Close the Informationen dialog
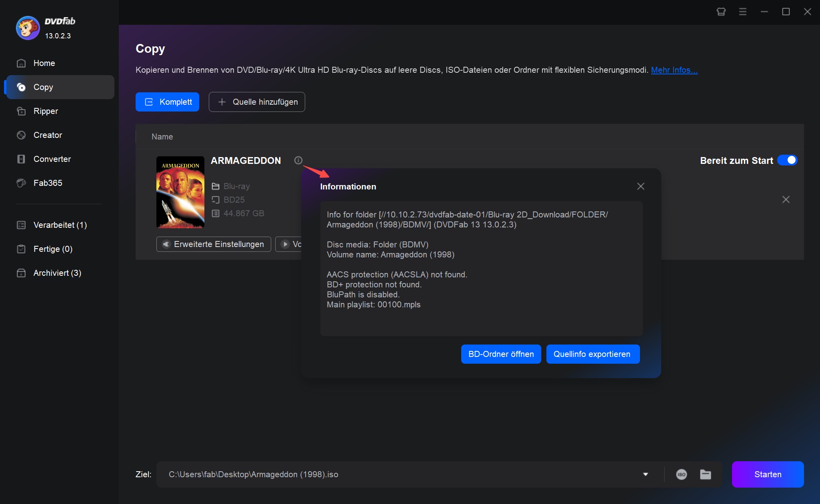This screenshot has width=820, height=504. tap(641, 186)
